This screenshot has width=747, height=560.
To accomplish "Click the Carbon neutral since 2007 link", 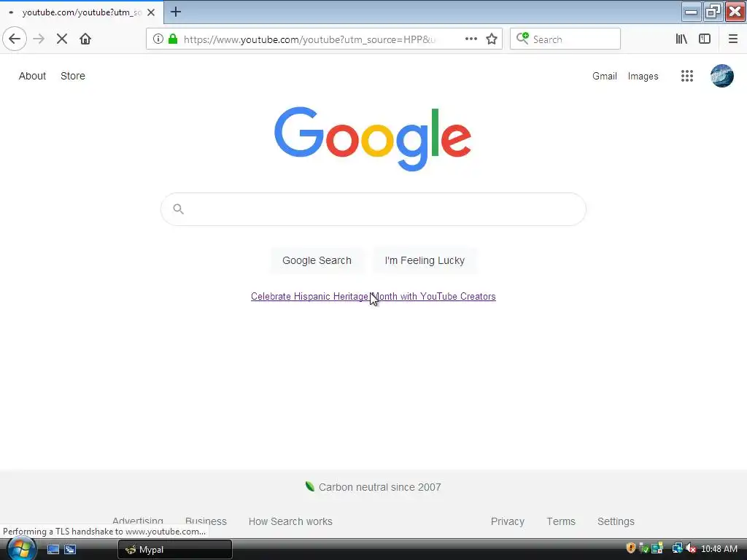I will (379, 487).
